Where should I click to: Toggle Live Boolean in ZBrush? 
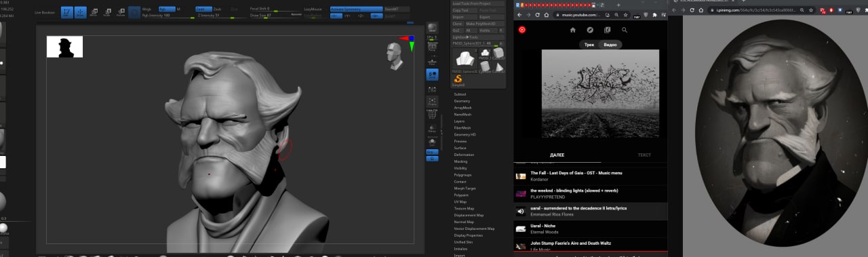pos(45,12)
